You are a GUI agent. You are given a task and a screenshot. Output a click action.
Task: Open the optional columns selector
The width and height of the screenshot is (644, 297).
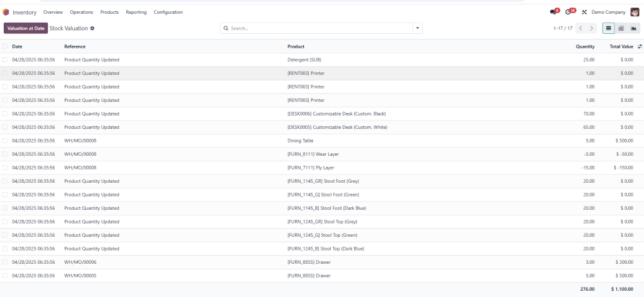(x=640, y=46)
